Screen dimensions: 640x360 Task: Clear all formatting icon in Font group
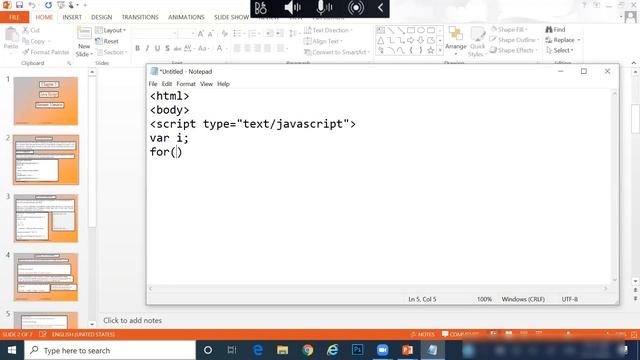[224, 34]
